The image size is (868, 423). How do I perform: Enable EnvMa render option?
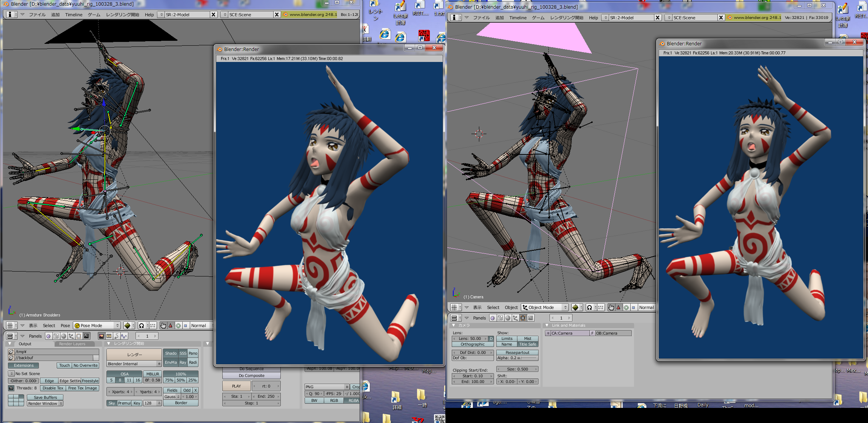pyautogui.click(x=171, y=363)
